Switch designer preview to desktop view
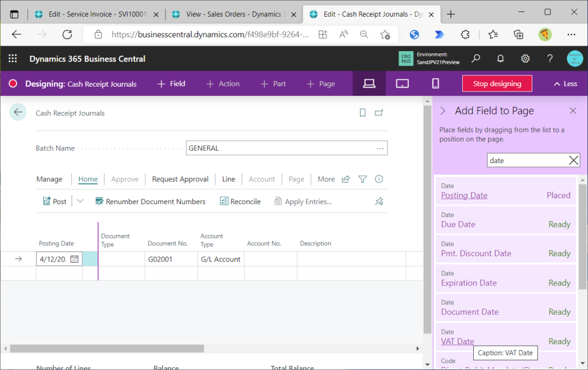The height and width of the screenshot is (370, 588). pyautogui.click(x=369, y=84)
